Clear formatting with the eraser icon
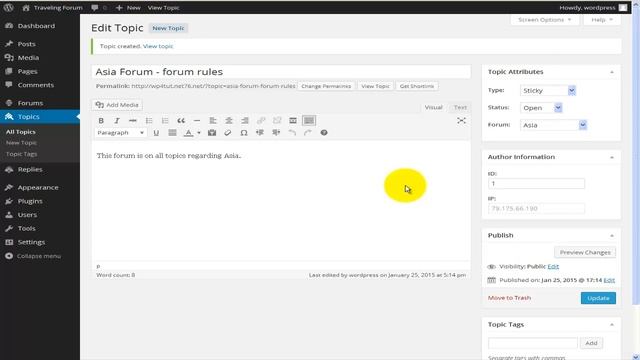 228,133
